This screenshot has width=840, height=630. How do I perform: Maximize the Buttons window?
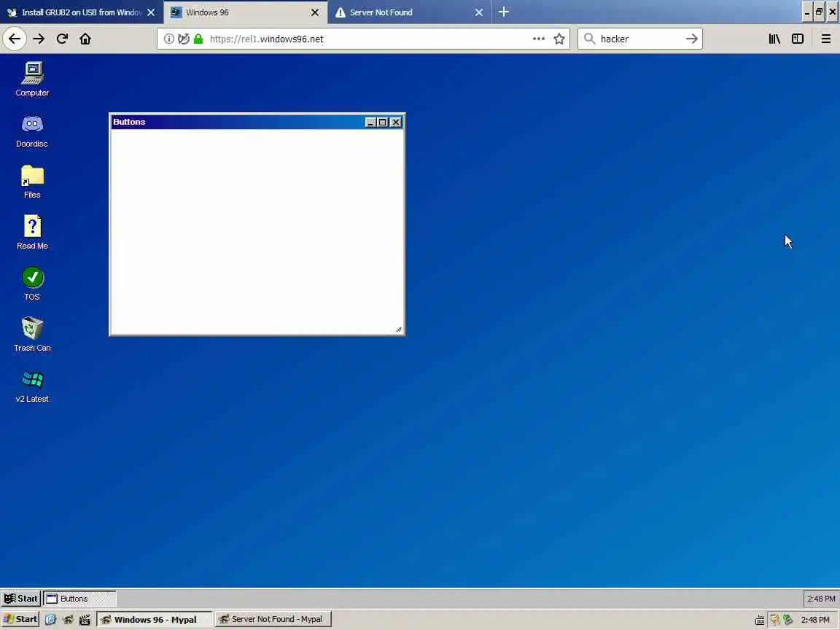pyautogui.click(x=383, y=122)
